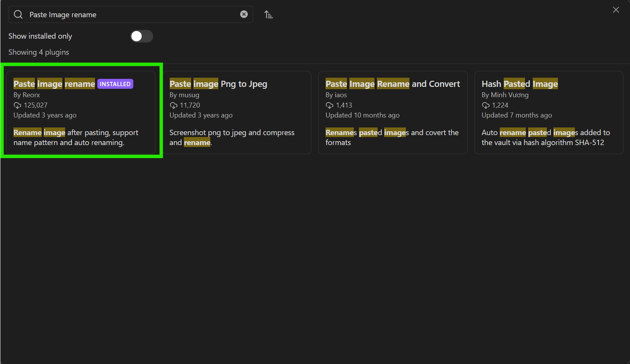Click the INSTALLED badge

click(x=115, y=84)
